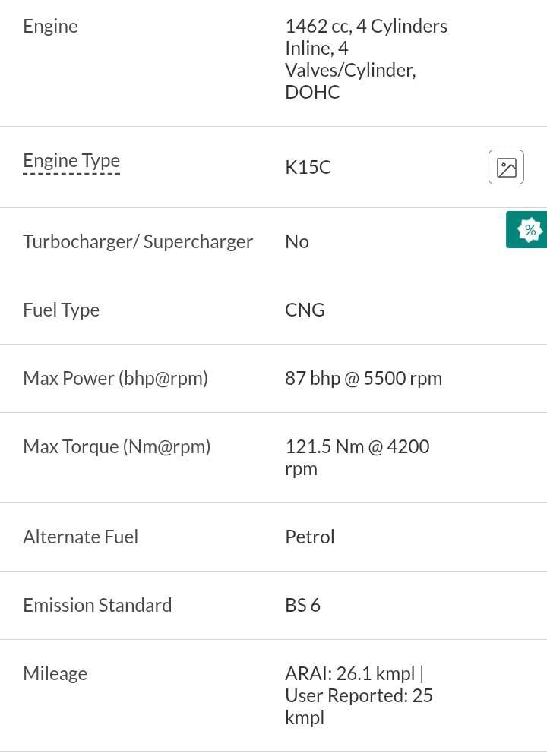Click the Turbocharger/ Supercharger label
This screenshot has height=756, width=547.
[138, 241]
